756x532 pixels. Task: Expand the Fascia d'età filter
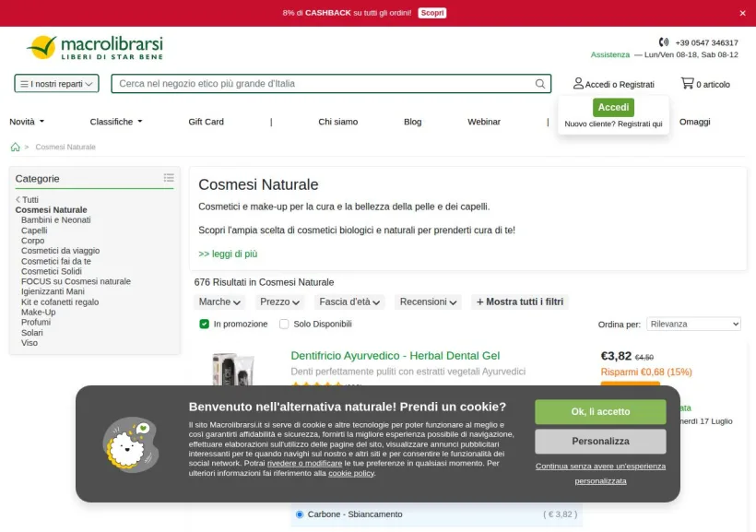pos(349,301)
